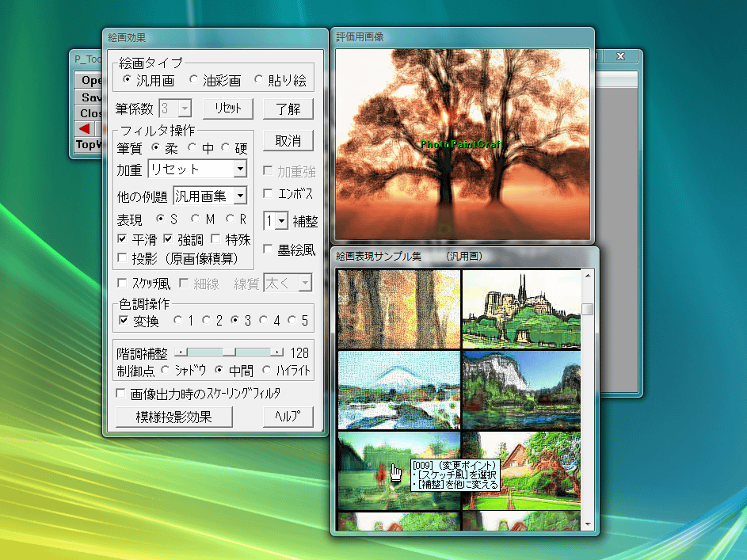This screenshot has height=560, width=747.
Task: Select 油彩画 painting type
Action: coord(193,79)
